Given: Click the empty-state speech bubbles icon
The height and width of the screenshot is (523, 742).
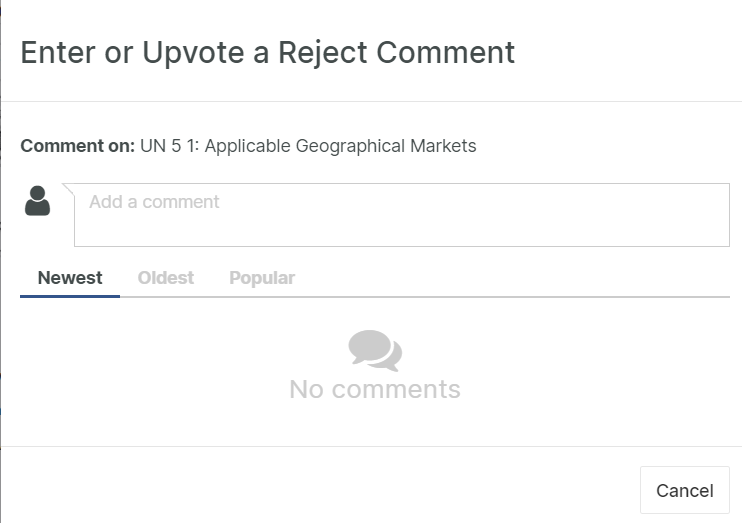Looking at the screenshot, I should tap(375, 351).
